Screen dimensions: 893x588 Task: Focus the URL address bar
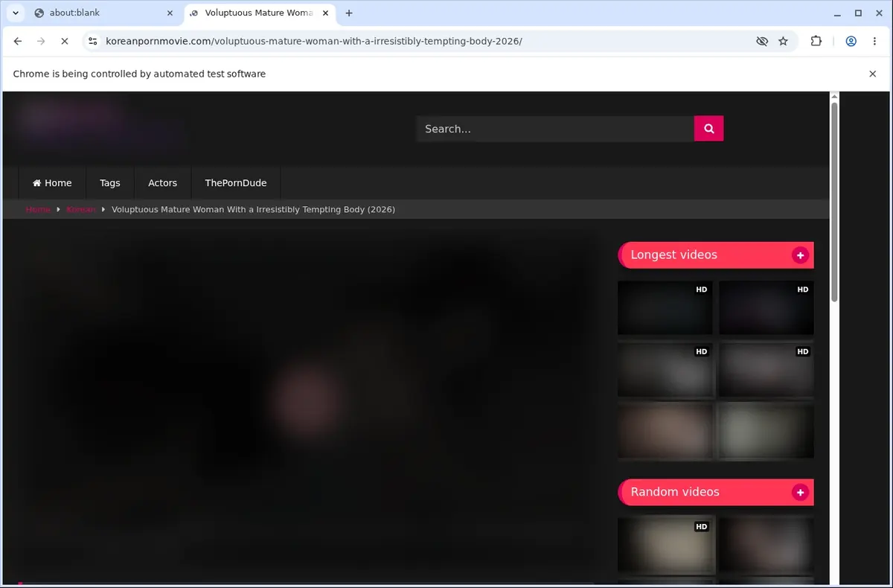[x=424, y=42]
